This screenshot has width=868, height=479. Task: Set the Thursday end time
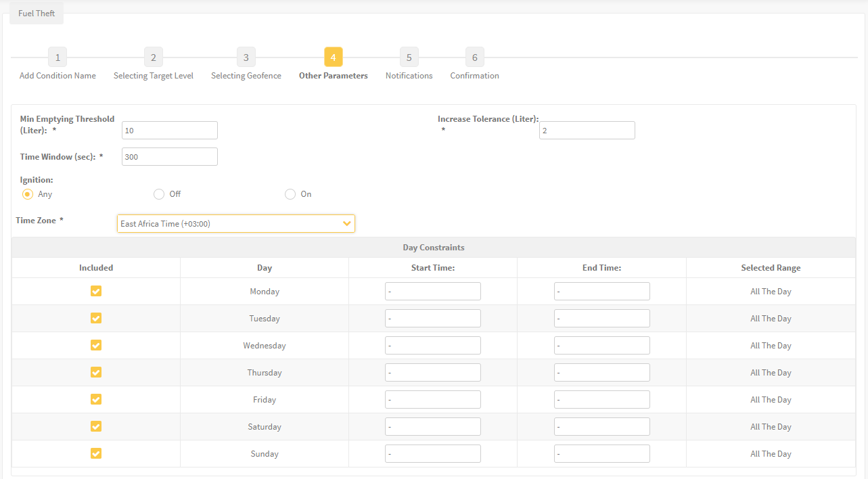pos(602,373)
